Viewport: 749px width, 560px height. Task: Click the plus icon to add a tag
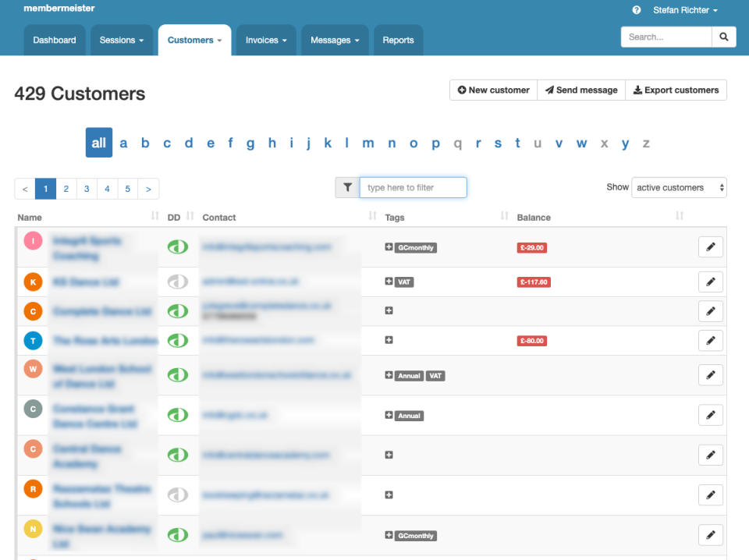(388, 246)
